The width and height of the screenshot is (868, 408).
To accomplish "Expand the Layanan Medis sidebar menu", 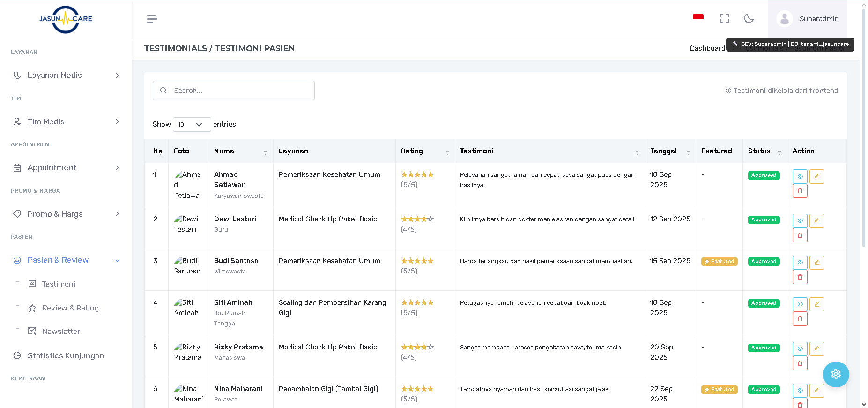I will [66, 75].
